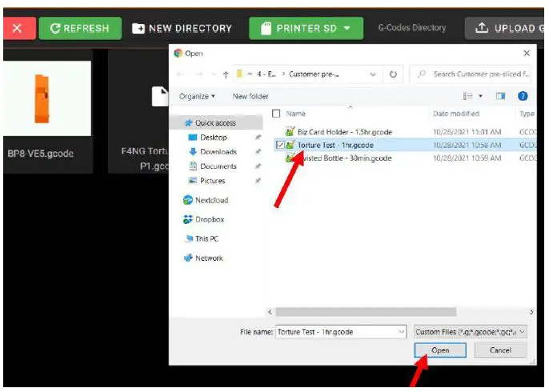Click the Search Customer pre-sliced field
This screenshot has height=392, width=549.
point(471,74)
